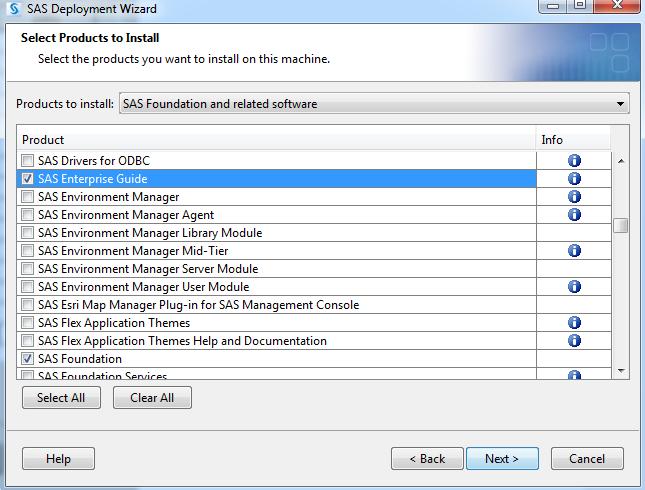The width and height of the screenshot is (645, 490).
Task: Check SAS Esri Map Manager Plug-in checkbox
Action: tap(28, 304)
